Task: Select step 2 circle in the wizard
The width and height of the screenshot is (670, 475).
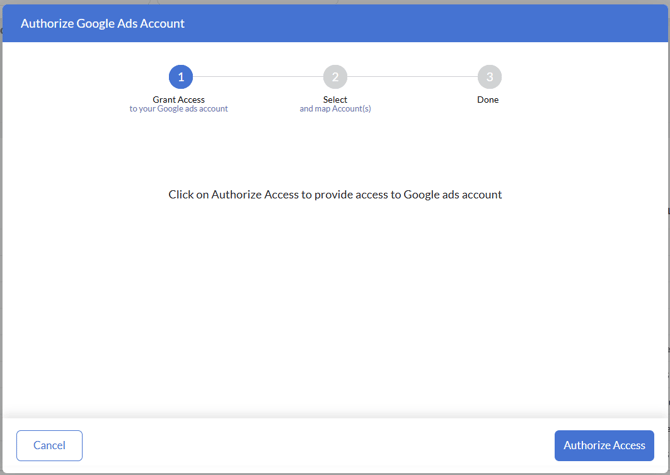Action: click(335, 77)
